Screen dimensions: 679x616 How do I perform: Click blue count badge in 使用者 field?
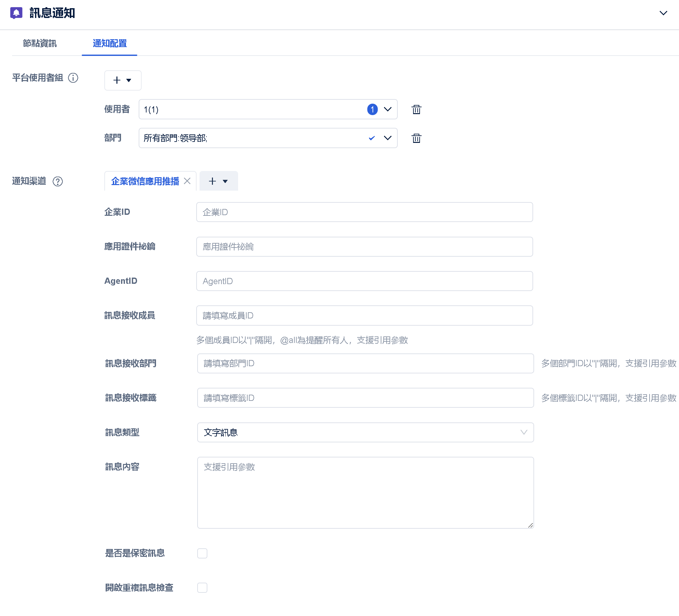pyautogui.click(x=372, y=110)
